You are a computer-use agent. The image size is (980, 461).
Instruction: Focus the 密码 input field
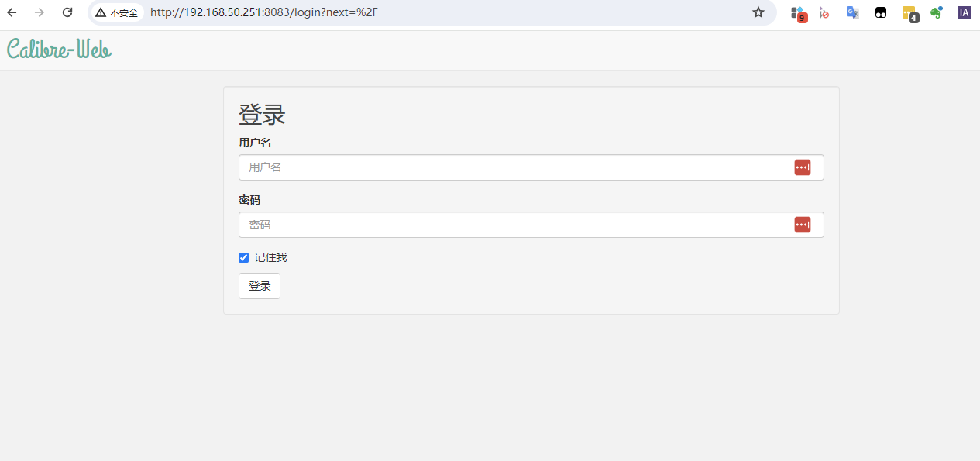511,225
